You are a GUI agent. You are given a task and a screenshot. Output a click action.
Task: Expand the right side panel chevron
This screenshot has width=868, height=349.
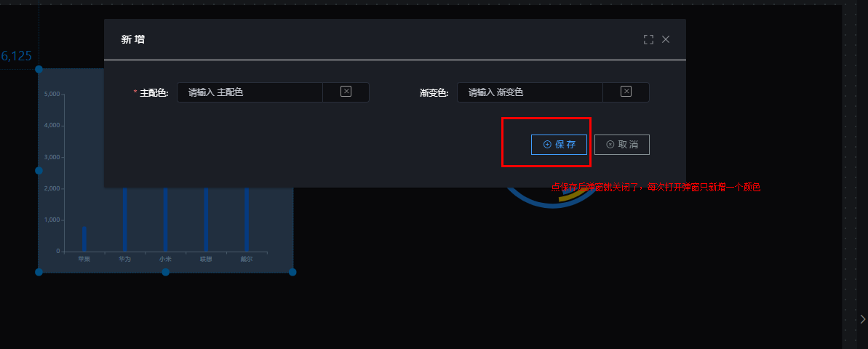click(862, 318)
